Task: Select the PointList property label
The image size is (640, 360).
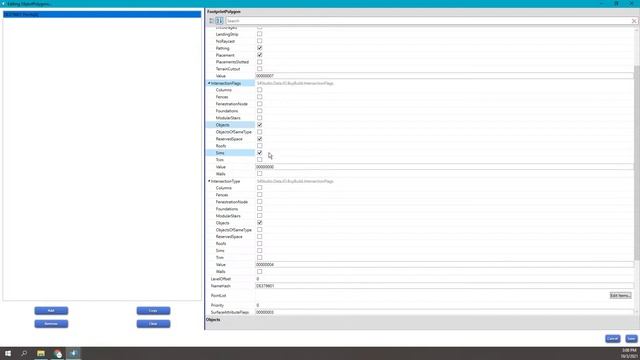Action: tap(218, 296)
